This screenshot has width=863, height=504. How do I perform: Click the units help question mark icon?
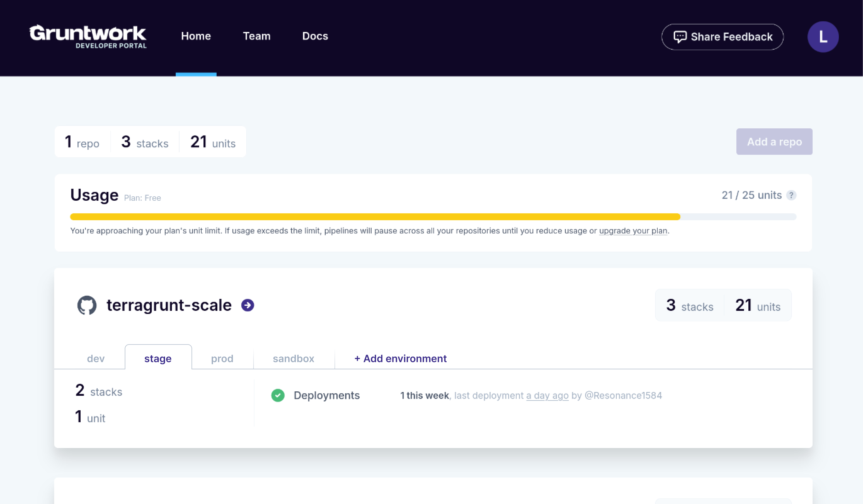point(791,195)
